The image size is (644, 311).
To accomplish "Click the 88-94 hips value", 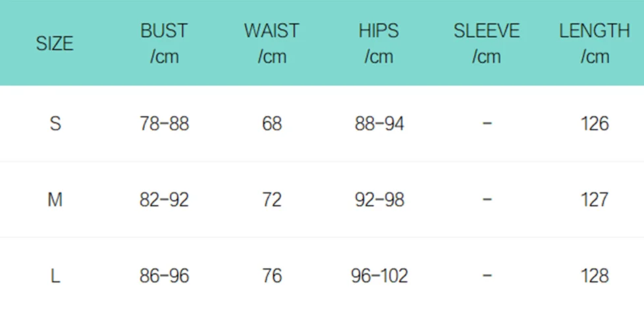I will 379,123.
